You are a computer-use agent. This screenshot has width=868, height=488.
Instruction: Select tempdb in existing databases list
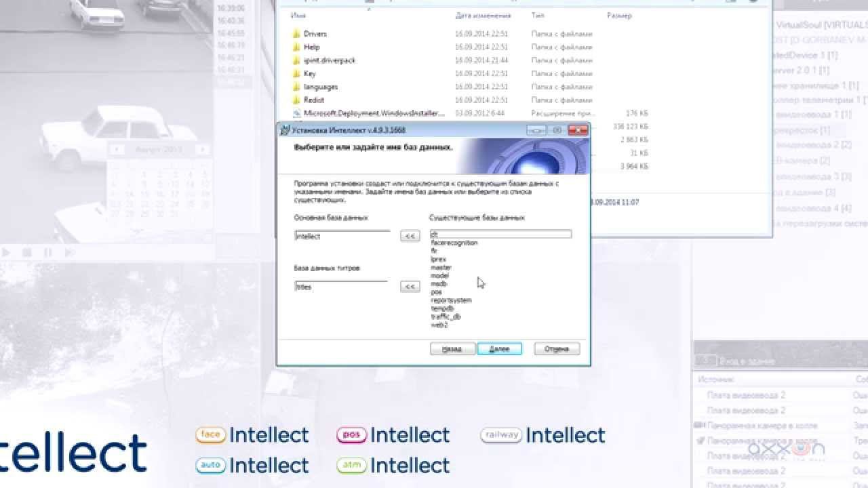pos(441,308)
